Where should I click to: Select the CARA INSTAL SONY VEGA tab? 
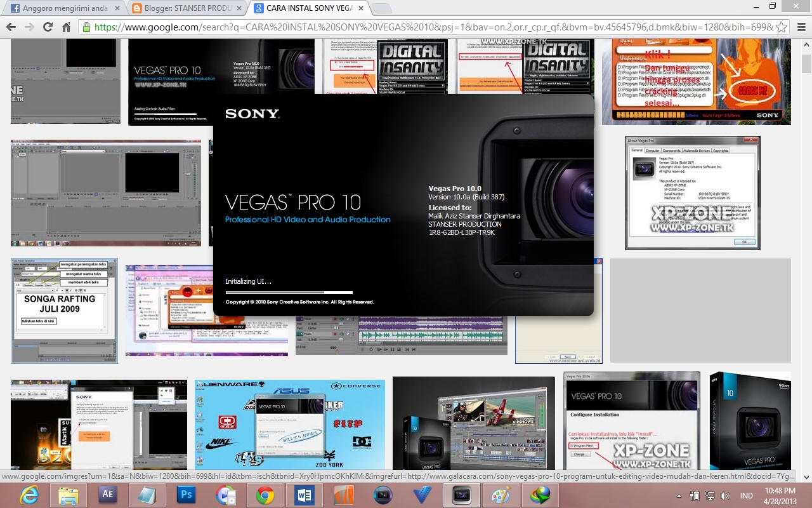(x=308, y=9)
